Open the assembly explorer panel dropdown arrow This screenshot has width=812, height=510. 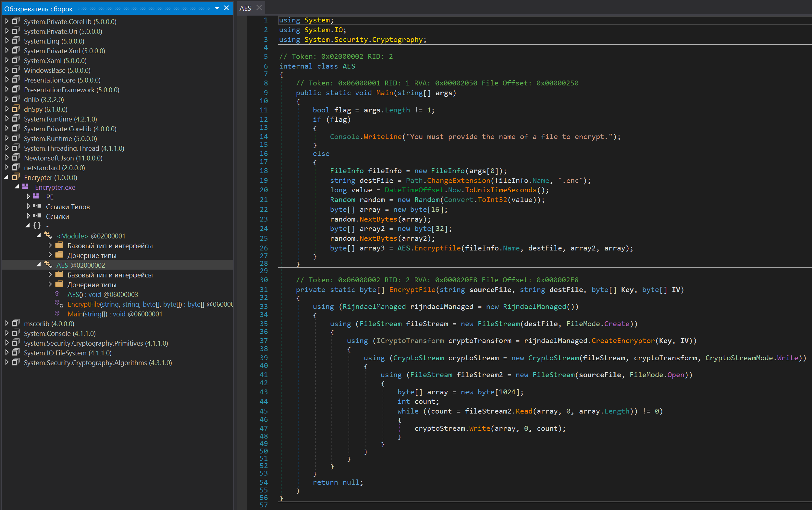point(217,8)
